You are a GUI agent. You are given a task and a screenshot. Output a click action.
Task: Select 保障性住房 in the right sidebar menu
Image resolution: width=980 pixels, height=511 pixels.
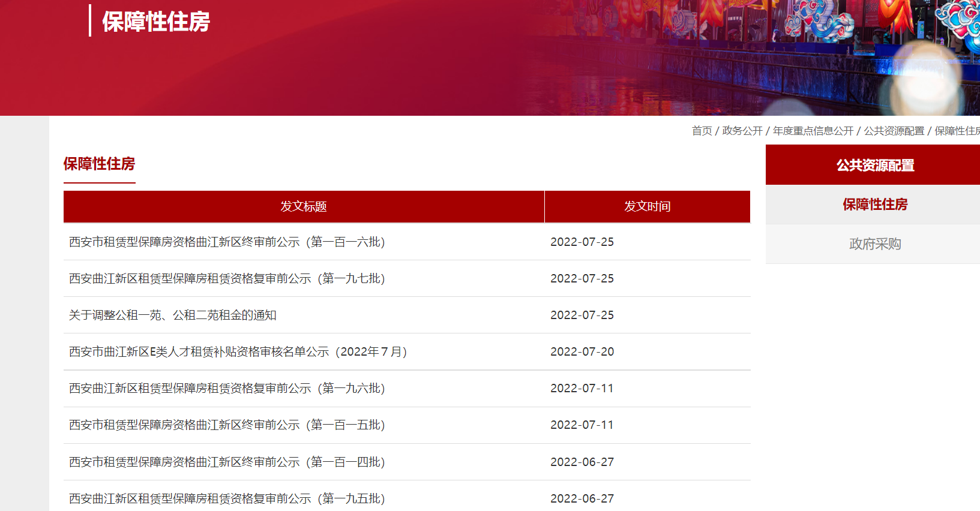(874, 205)
